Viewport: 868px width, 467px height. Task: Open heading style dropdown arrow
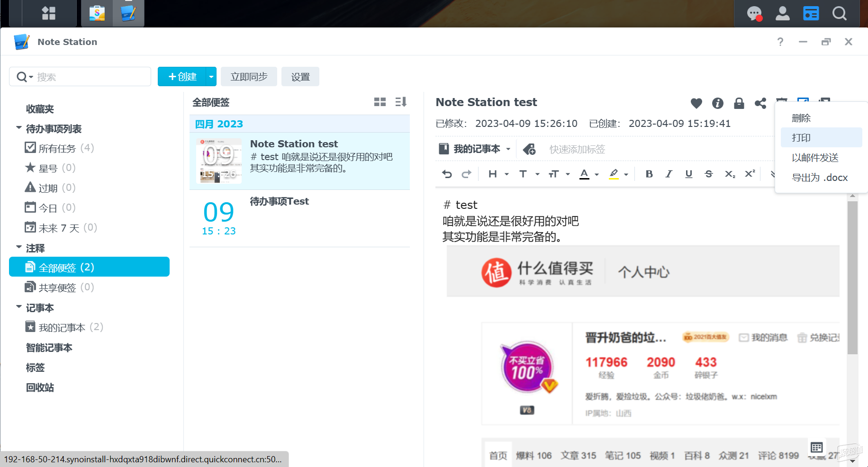[x=506, y=174]
